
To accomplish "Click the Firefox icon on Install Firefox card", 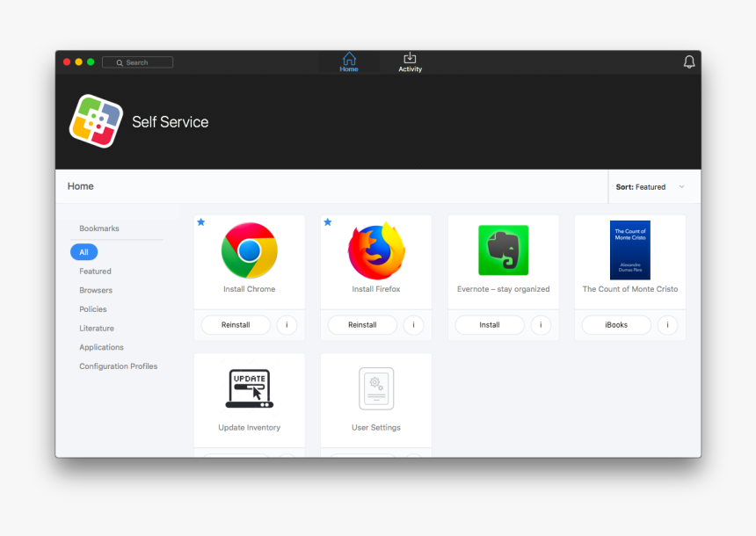I will coord(375,252).
